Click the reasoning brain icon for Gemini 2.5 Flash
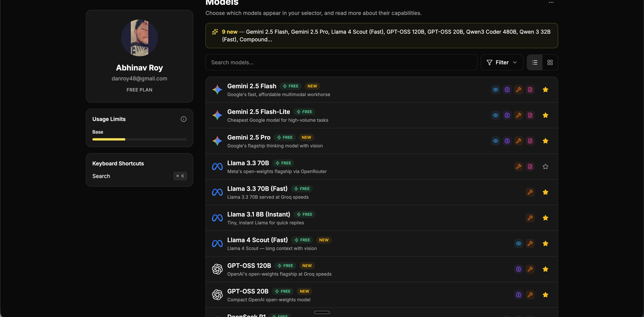644x317 pixels. [x=507, y=90]
